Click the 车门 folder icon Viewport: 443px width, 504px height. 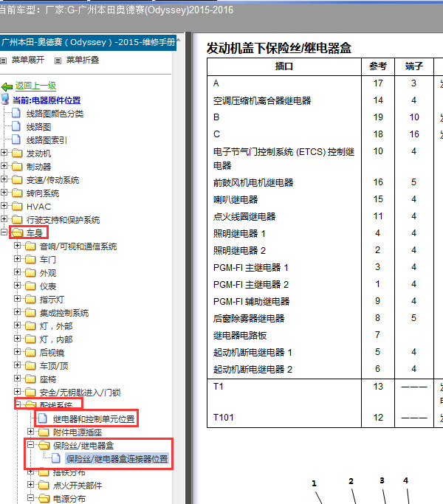tap(30, 260)
